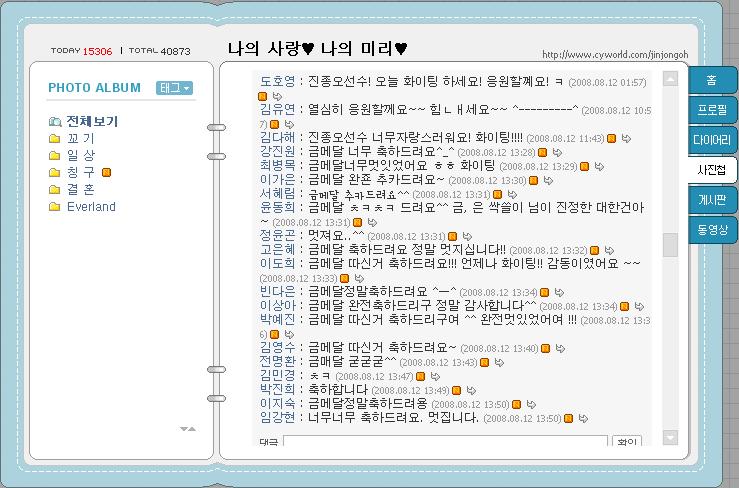
Task: Click the Everland folder icon
Action: pos(55,207)
